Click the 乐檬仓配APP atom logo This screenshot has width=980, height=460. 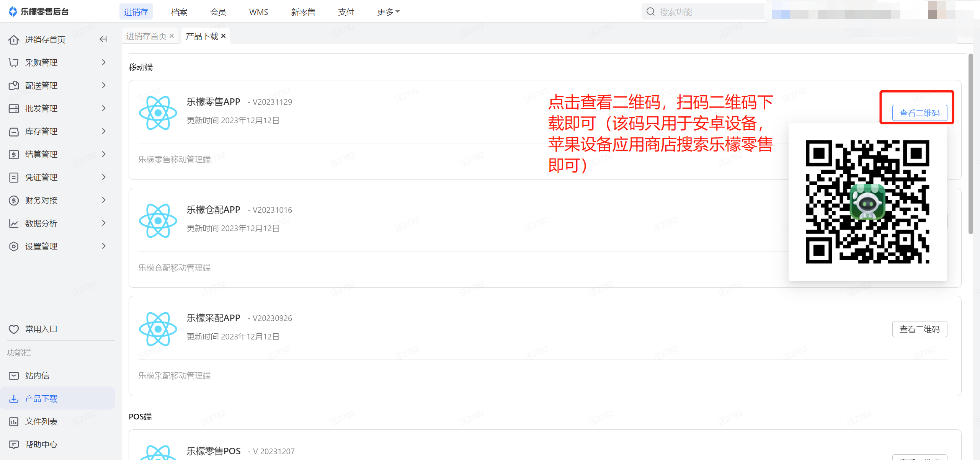(158, 221)
